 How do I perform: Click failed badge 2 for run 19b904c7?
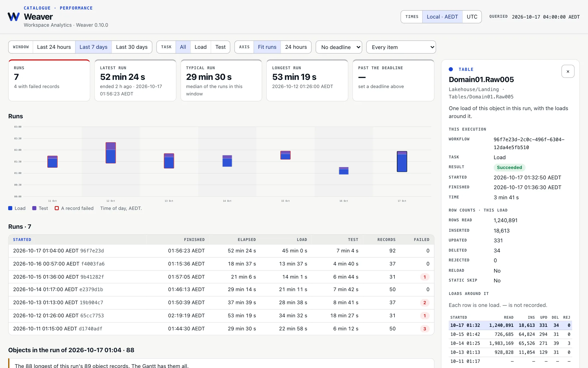point(425,303)
